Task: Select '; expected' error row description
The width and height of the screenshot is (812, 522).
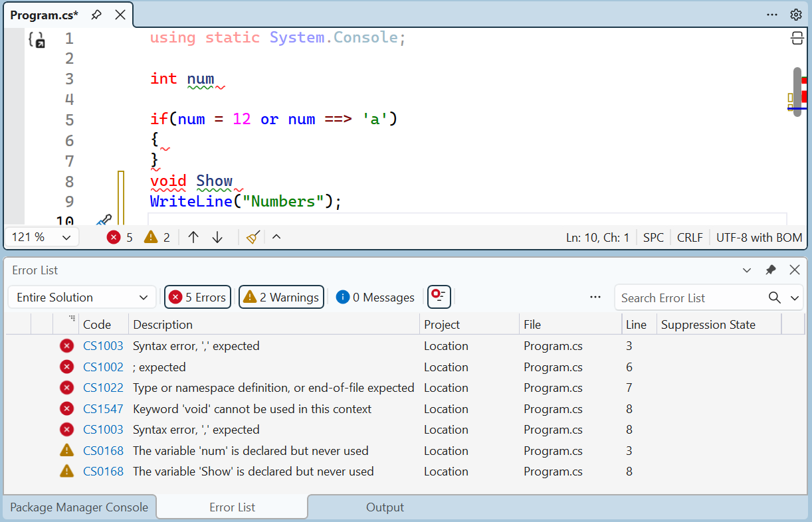Action: (x=159, y=367)
